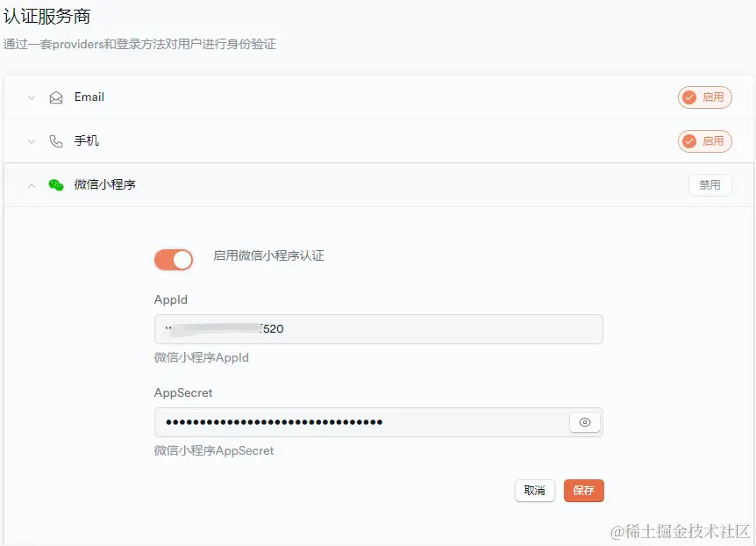Toggle off 启用微信小程序认证 switch
The height and width of the screenshot is (546, 756).
[174, 260]
